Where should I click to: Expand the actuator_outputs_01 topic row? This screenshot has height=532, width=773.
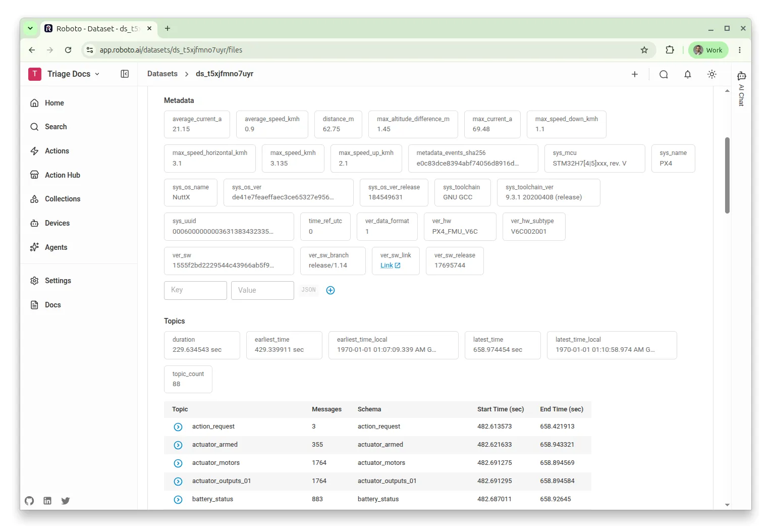(178, 482)
